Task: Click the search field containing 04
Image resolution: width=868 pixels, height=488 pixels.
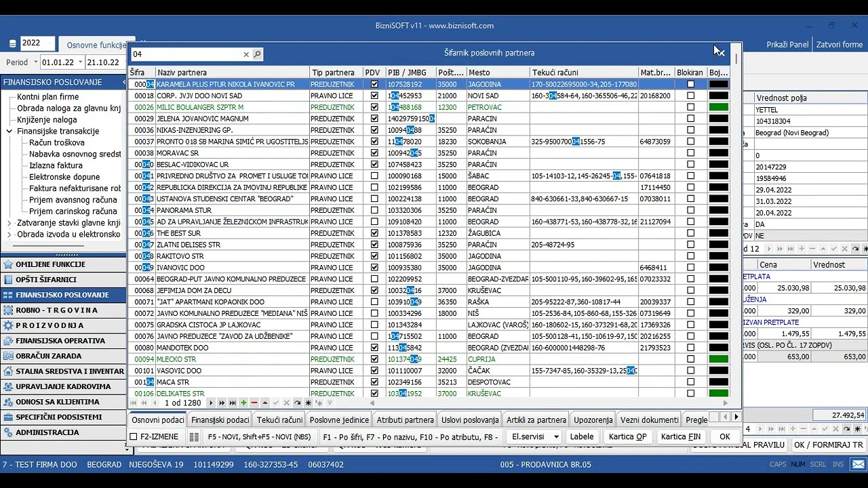Action: (186, 54)
